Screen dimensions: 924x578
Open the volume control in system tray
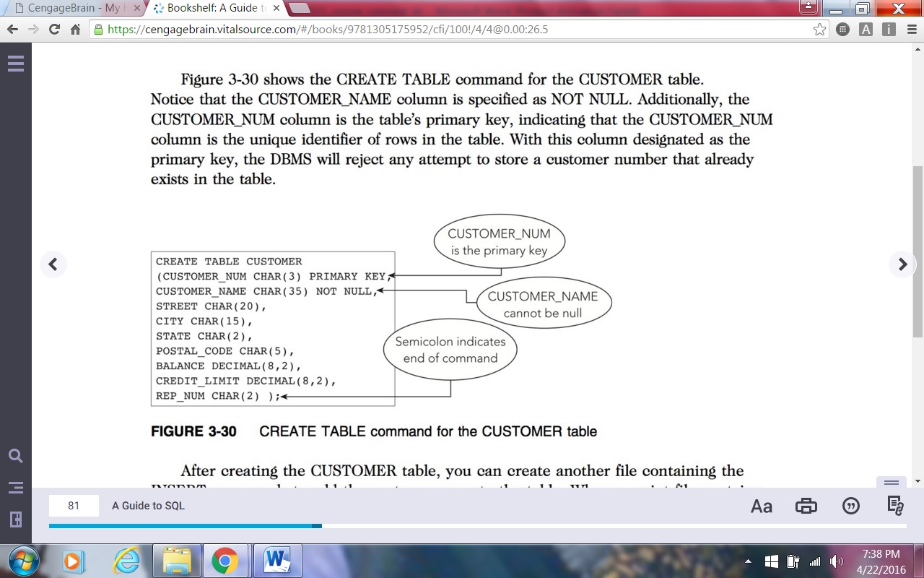(x=837, y=561)
